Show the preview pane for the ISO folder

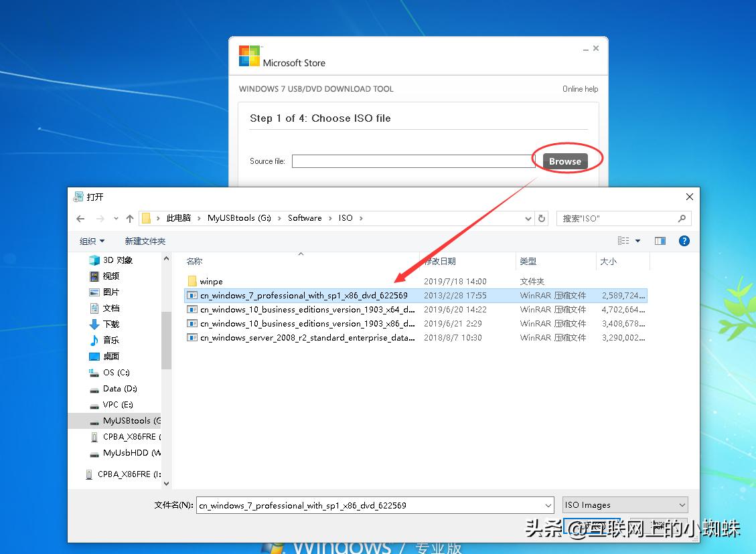coord(660,241)
